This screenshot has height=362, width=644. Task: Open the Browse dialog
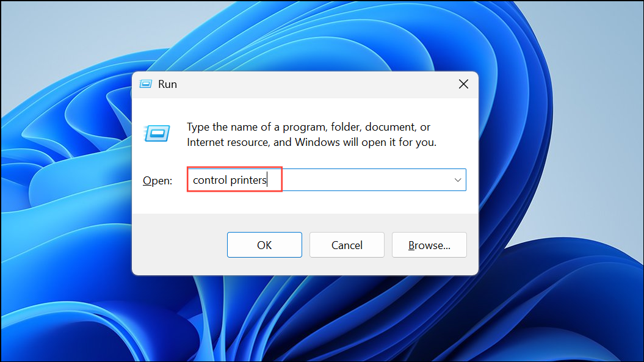point(429,245)
